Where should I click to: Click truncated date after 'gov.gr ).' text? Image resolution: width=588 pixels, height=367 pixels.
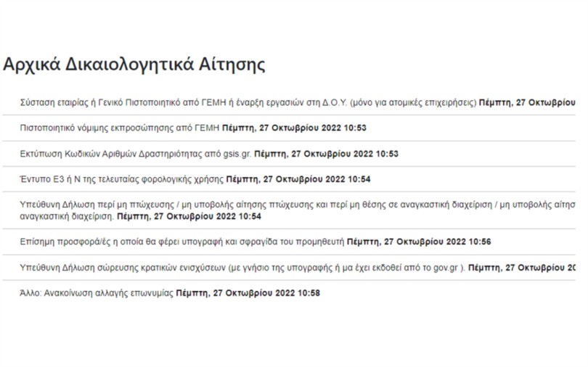pyautogui.click(x=522, y=268)
